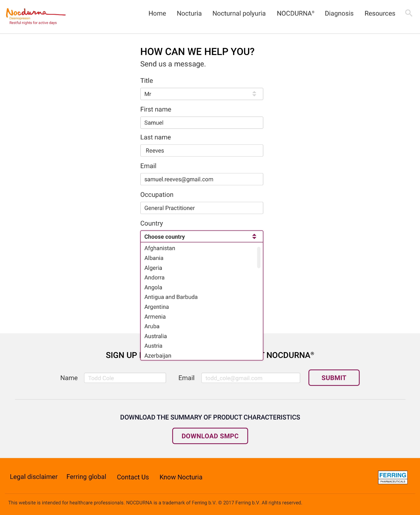Open the Know Nocturia footer link
Screen dimensions: 420x515
pyautogui.click(x=181, y=477)
